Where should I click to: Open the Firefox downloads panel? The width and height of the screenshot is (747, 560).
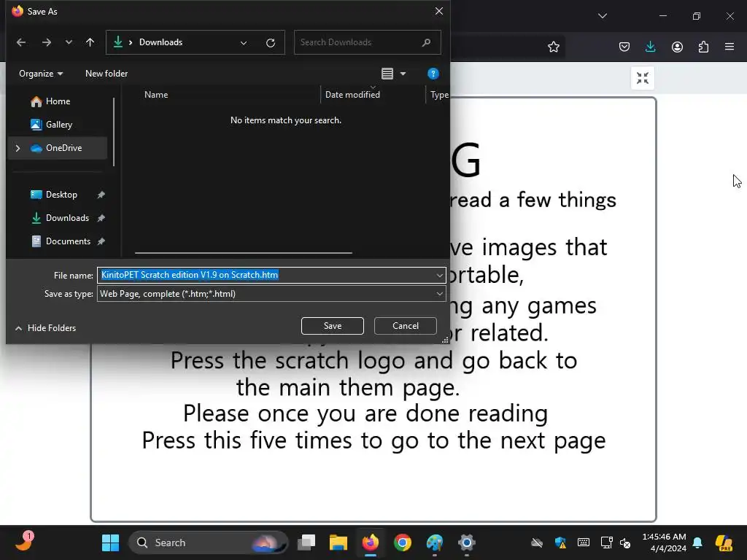pos(650,47)
